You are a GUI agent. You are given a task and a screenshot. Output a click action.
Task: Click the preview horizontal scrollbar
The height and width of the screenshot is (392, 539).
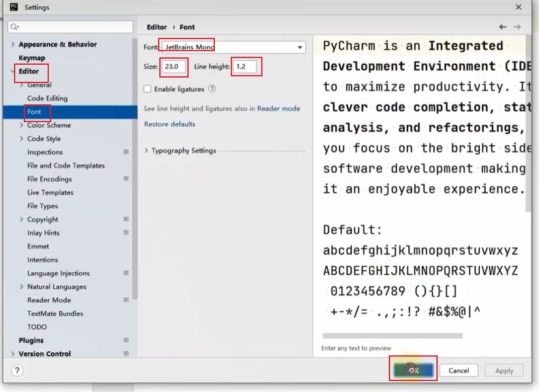pos(392,335)
